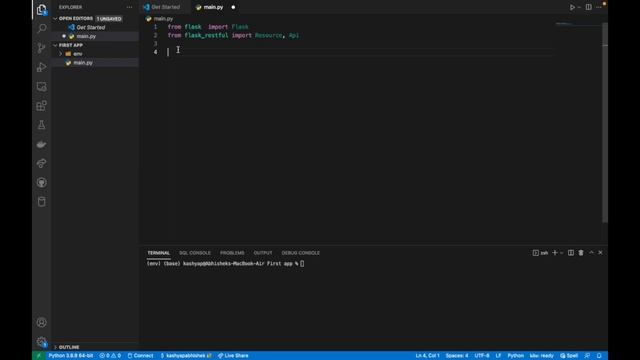Screen dimensions: 640x360
Task: Split the terminal
Action: click(571, 253)
